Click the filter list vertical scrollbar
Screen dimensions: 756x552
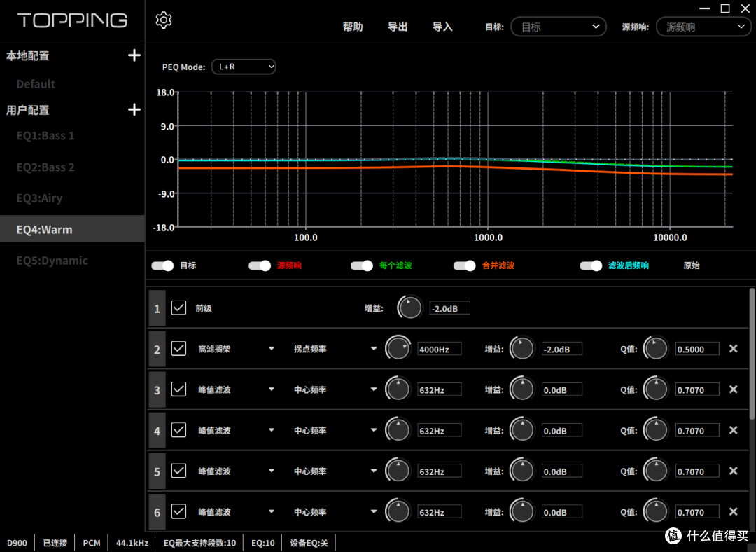pos(752,353)
